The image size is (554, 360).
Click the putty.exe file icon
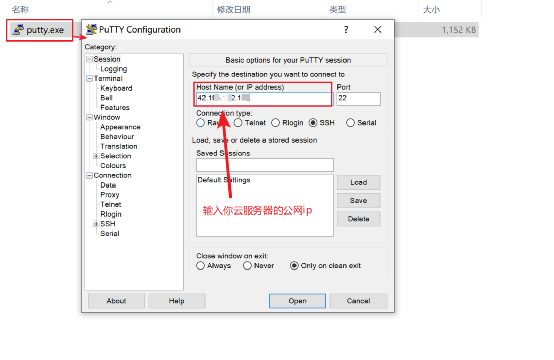(x=18, y=30)
